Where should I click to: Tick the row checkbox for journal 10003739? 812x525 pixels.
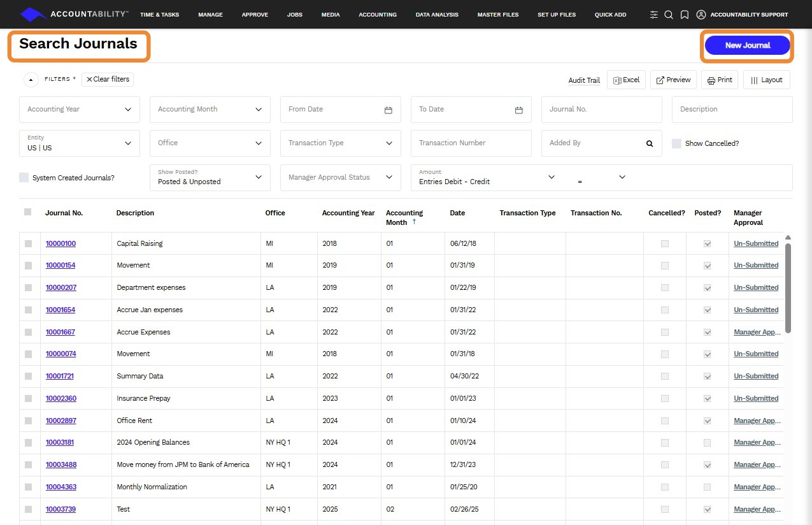pyautogui.click(x=28, y=509)
